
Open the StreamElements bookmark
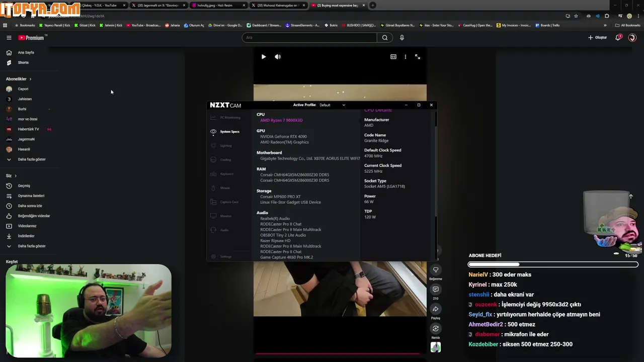tap(303, 25)
